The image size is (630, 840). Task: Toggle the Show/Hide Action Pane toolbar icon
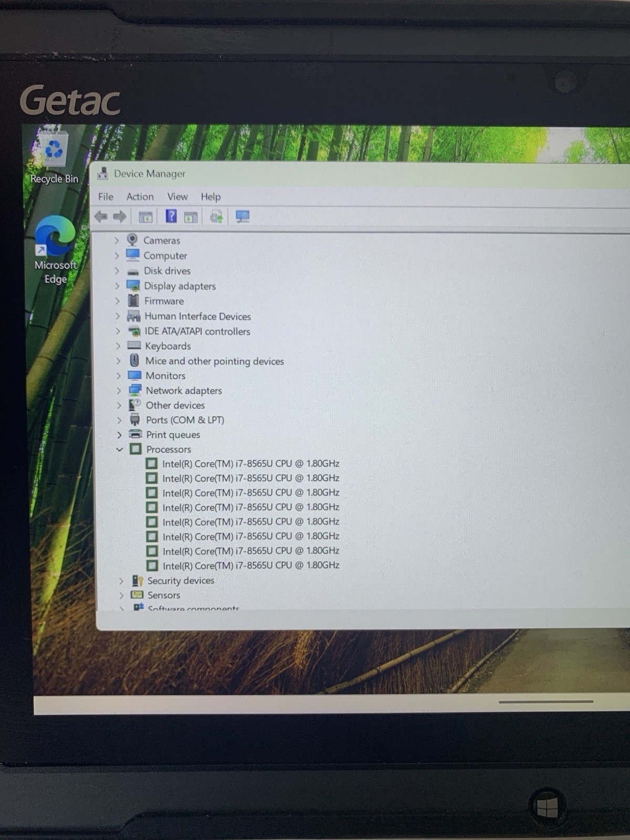pos(191,216)
